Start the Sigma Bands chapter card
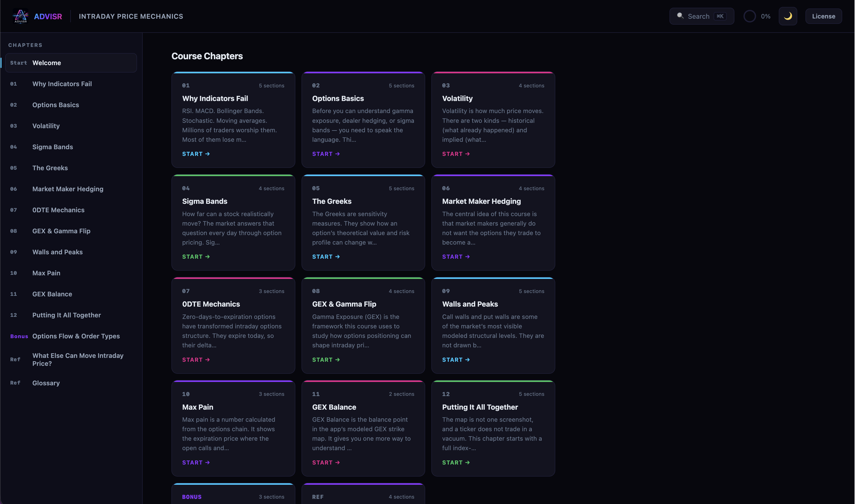The image size is (855, 504). [196, 257]
